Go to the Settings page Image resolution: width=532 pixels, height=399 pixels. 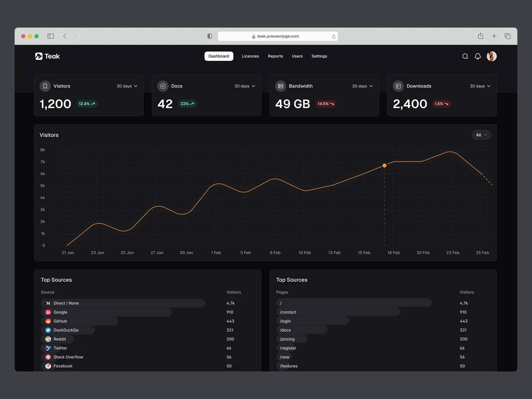coord(319,56)
